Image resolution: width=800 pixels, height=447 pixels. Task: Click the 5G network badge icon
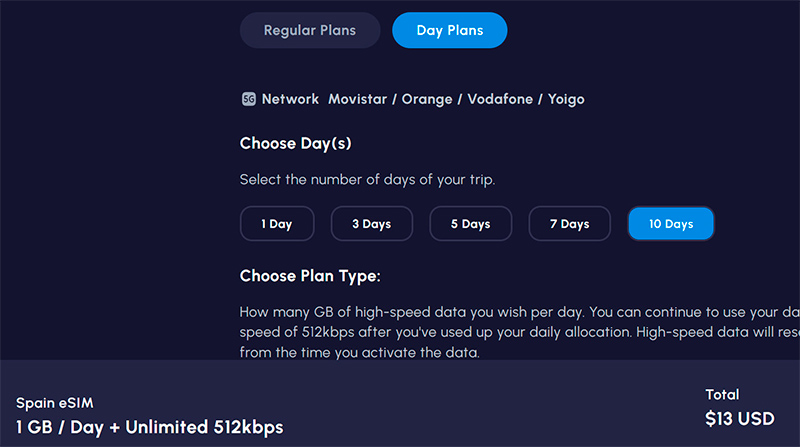click(x=249, y=99)
